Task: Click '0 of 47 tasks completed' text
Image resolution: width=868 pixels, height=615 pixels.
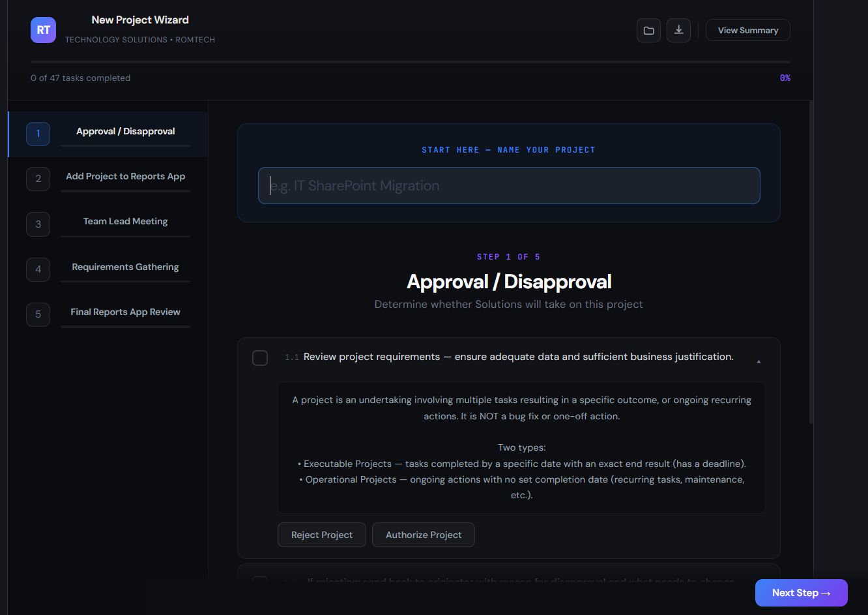Action: [x=80, y=78]
